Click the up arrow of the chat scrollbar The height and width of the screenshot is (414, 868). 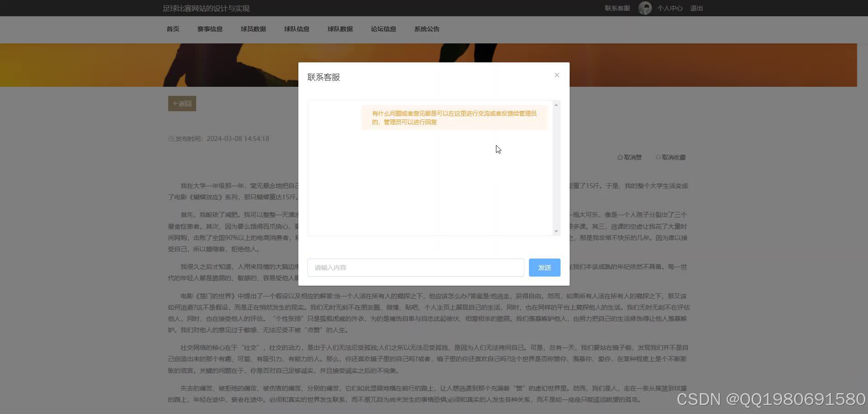click(556, 104)
